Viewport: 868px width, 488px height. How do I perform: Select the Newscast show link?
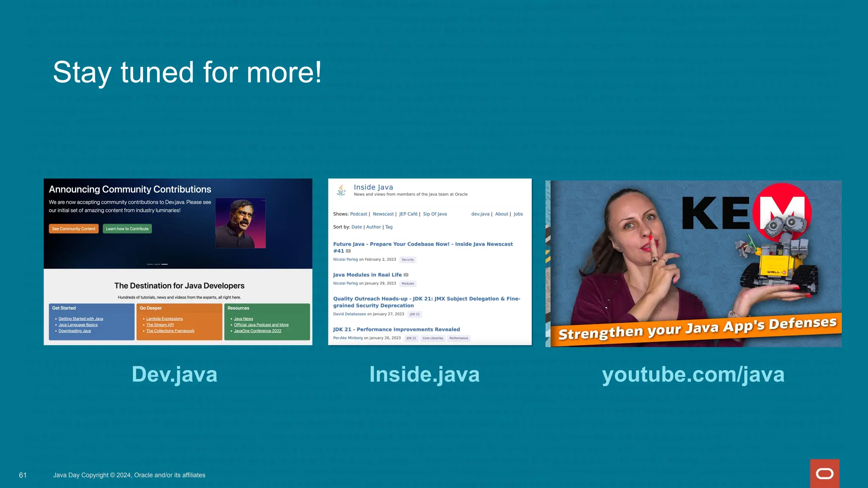[383, 214]
